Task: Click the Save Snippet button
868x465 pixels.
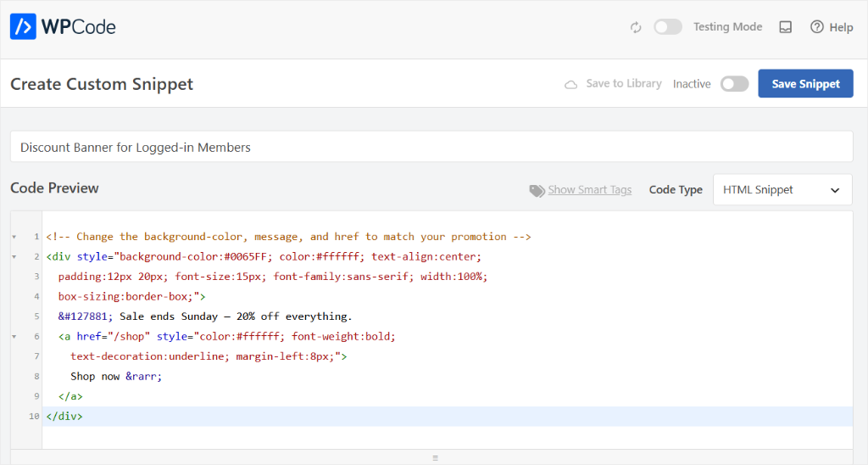Action: 805,84
